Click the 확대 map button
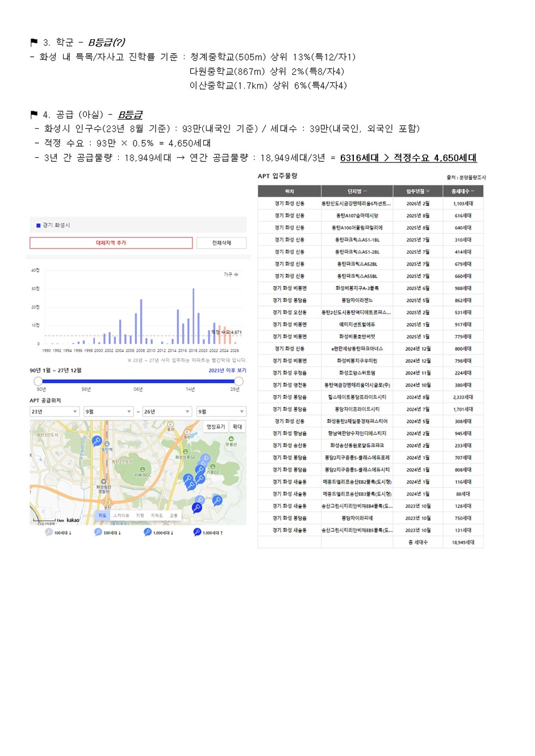The image size is (535, 756). [x=237, y=427]
